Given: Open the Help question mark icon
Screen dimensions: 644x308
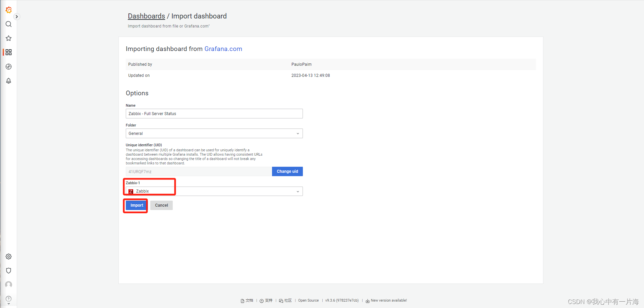Looking at the screenshot, I should (9, 299).
